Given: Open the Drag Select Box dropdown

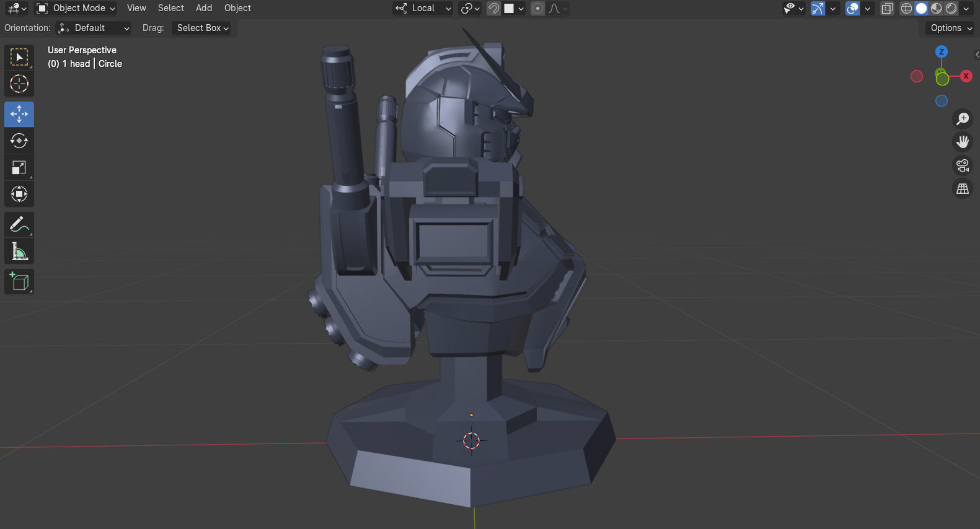Looking at the screenshot, I should pos(201,28).
